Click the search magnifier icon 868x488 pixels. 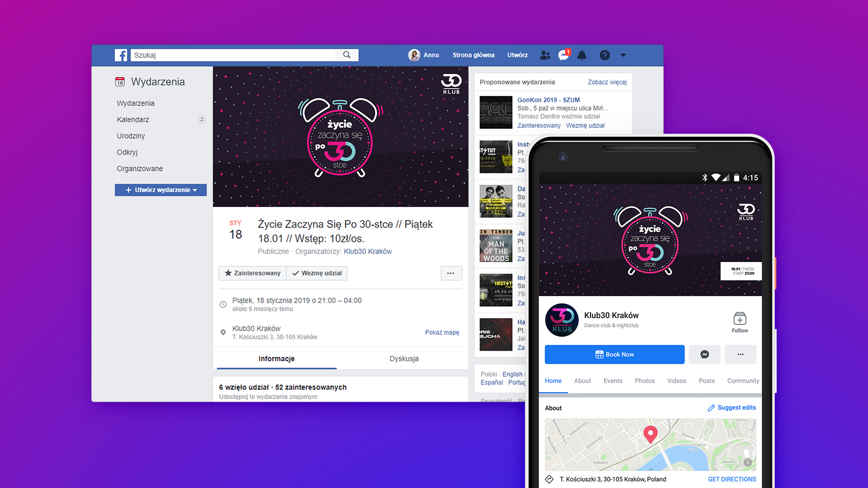pos(347,55)
